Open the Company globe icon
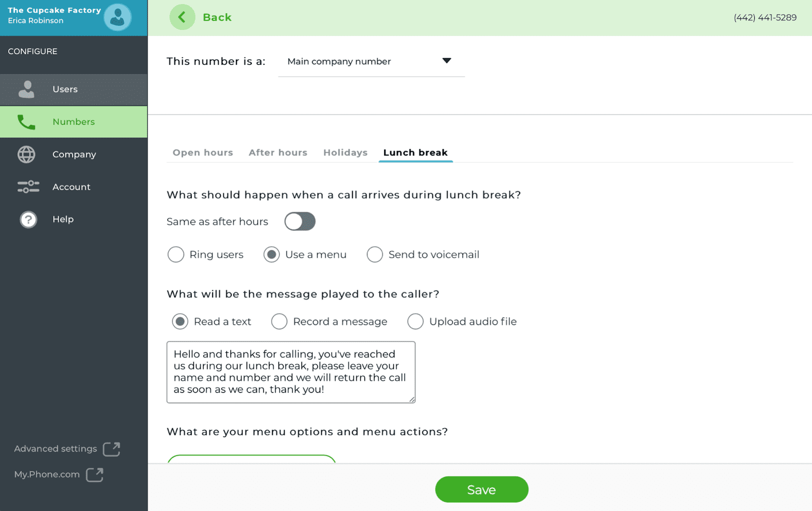The image size is (812, 511). pyautogui.click(x=26, y=154)
